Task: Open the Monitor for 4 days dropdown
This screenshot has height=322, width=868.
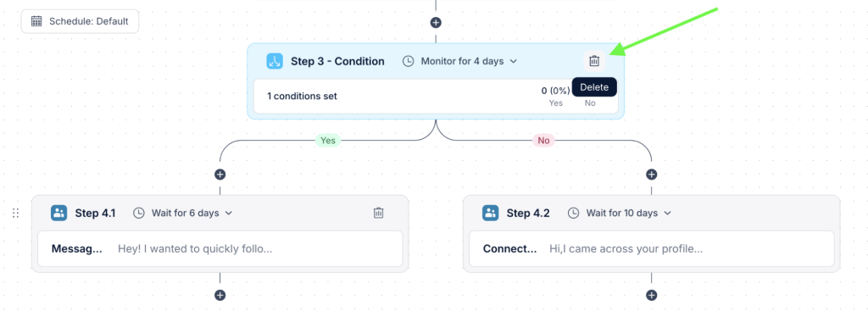Action: [x=459, y=61]
